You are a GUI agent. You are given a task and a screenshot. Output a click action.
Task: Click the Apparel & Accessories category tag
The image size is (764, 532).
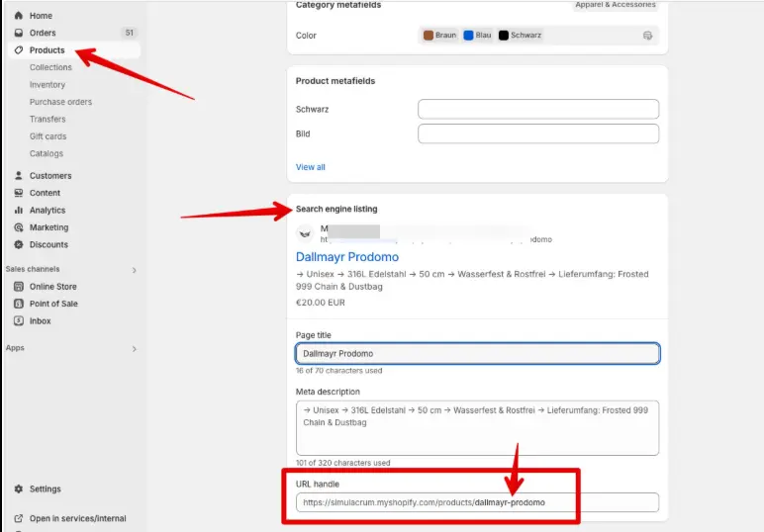[x=616, y=5]
